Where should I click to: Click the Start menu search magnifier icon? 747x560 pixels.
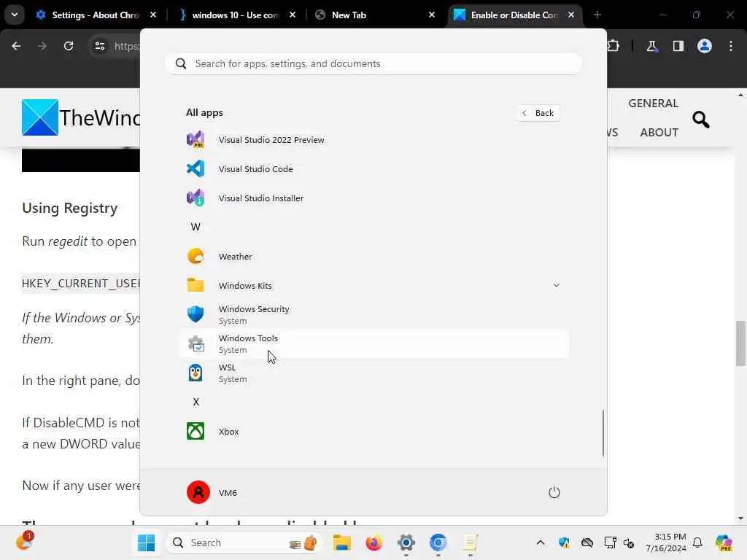click(181, 64)
